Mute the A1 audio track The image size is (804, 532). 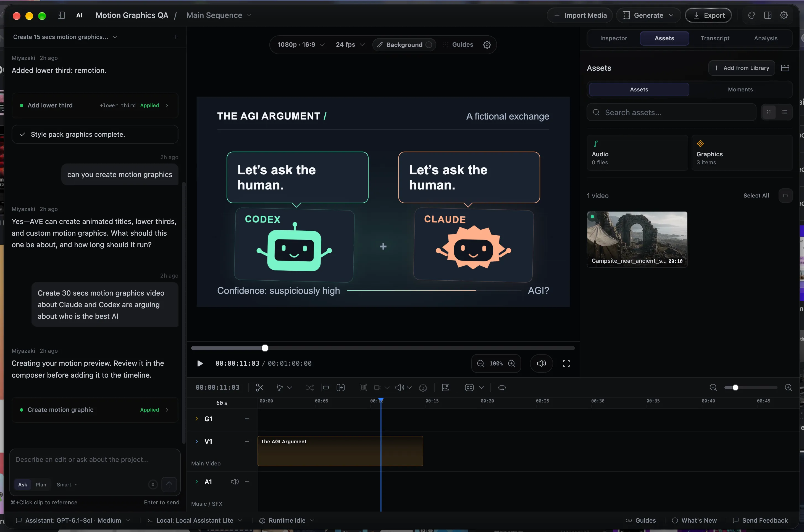235,482
